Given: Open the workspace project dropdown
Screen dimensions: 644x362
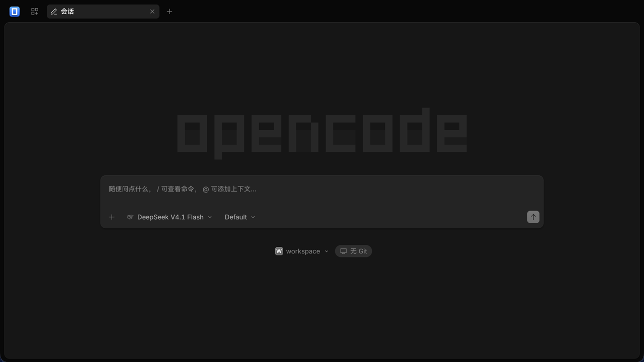Looking at the screenshot, I should pyautogui.click(x=302, y=251).
